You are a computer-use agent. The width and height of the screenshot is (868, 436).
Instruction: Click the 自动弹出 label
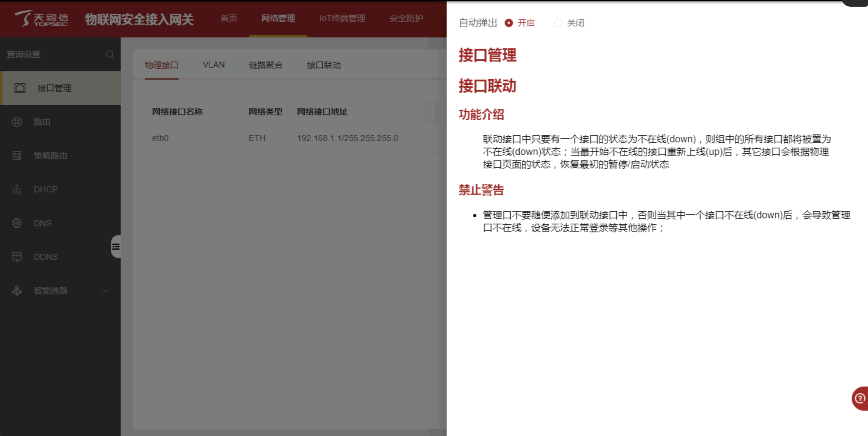(478, 23)
